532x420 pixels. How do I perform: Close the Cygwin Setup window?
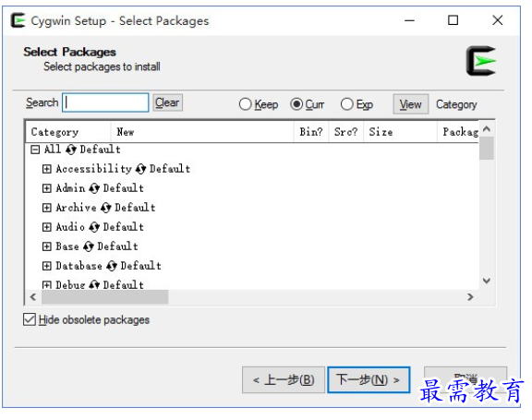point(498,20)
